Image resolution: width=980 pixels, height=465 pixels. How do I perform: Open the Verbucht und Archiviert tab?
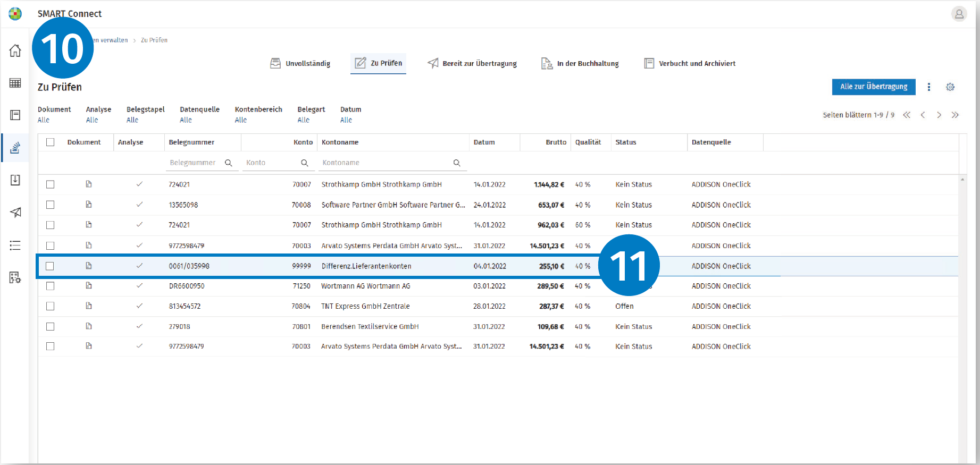pos(690,64)
